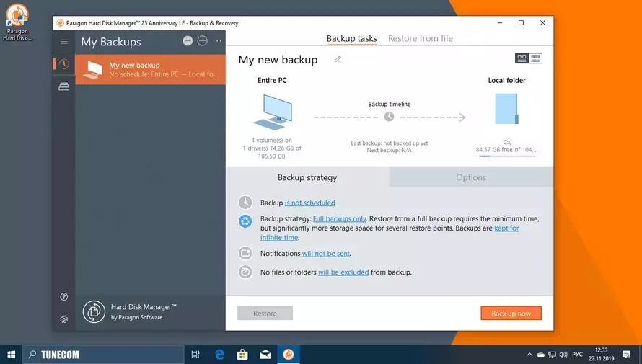Click the schedule clock icon

pos(245,203)
